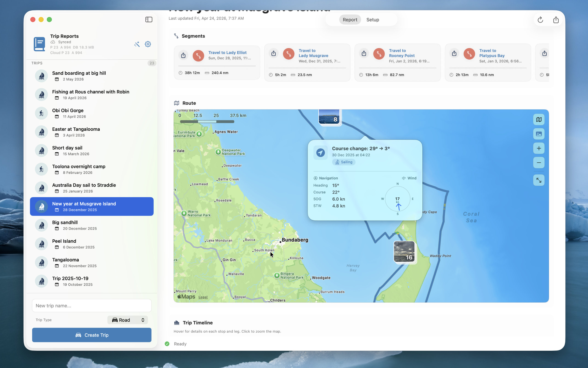
Task: Click the Deepwater National Park map marker
Action: coord(218,152)
